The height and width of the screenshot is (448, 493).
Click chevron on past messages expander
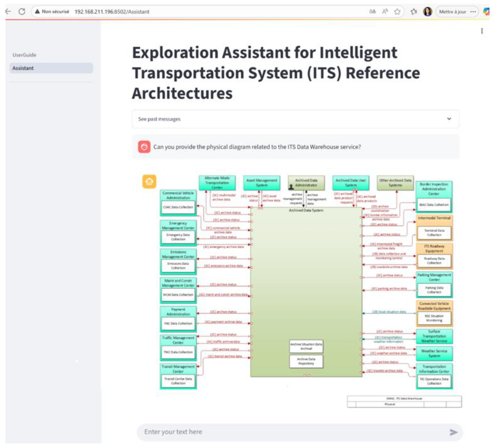click(449, 119)
